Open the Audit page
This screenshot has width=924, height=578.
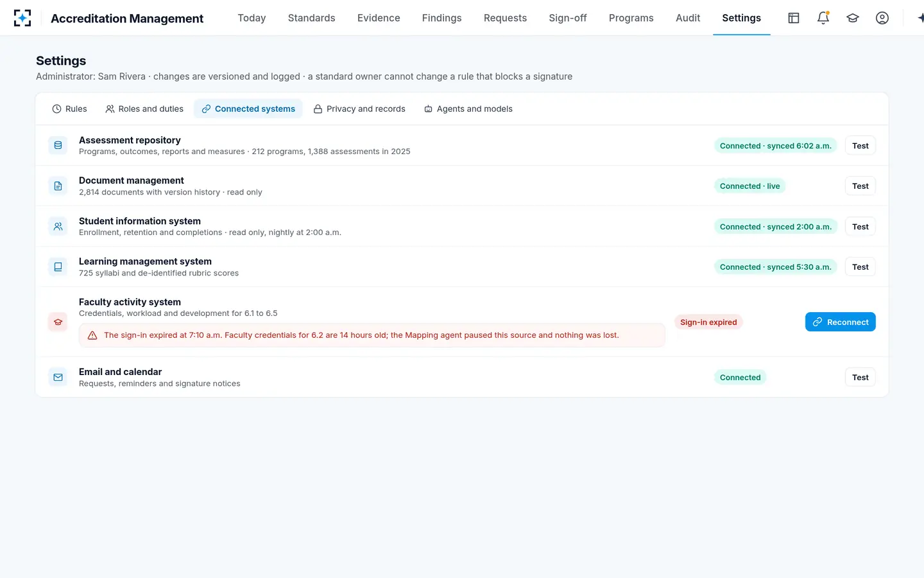coord(688,18)
